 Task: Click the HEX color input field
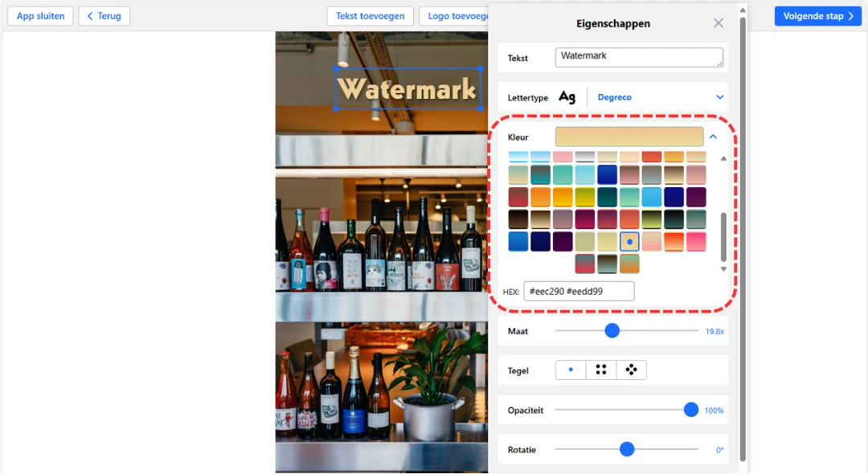click(579, 291)
